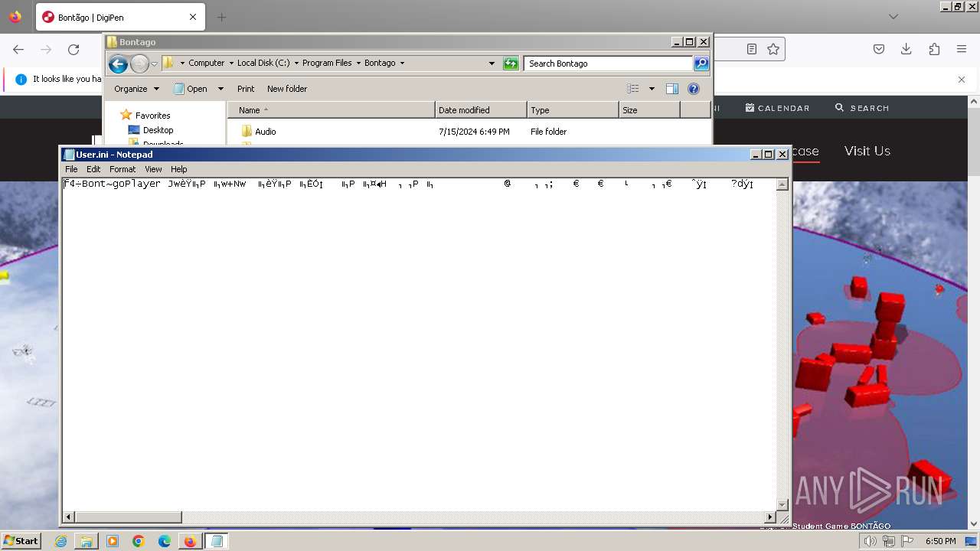Expand Open button dropdown arrow

[220, 89]
